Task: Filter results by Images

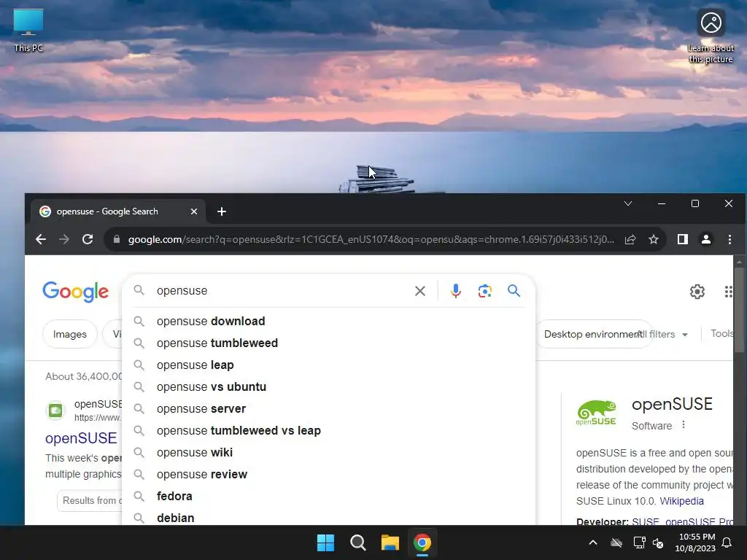Action: [69, 334]
